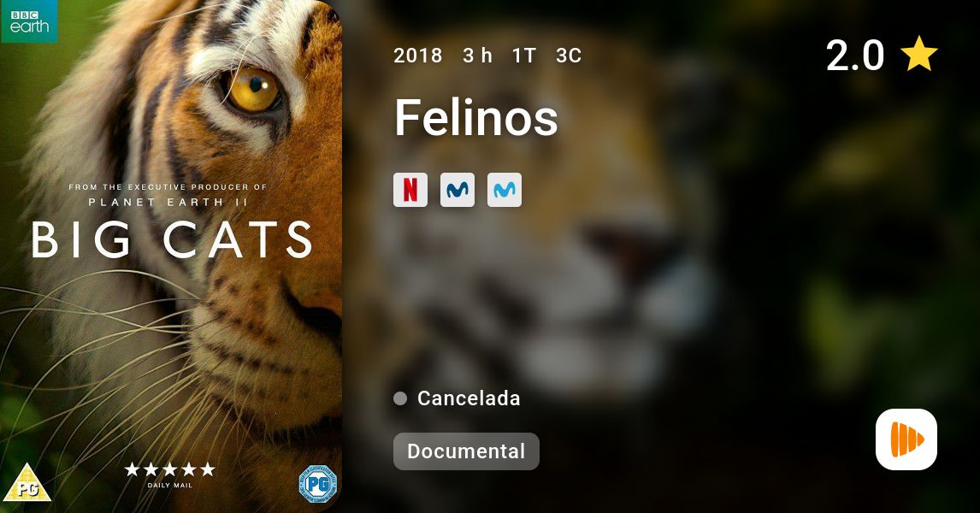Click the gray status dot beside Cancelada

[x=400, y=398]
